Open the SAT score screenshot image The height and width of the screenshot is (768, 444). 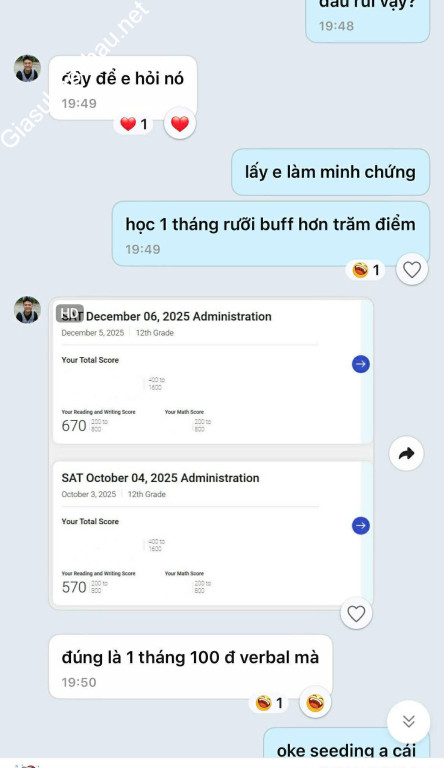[x=212, y=453]
